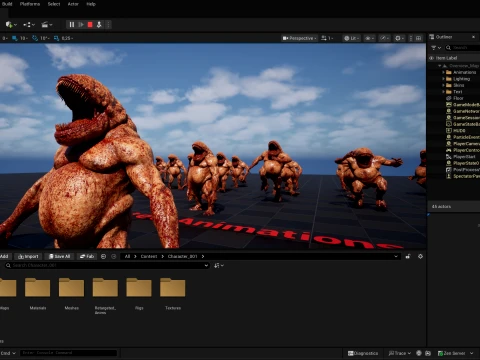Click the Outliner search field

coord(464,48)
